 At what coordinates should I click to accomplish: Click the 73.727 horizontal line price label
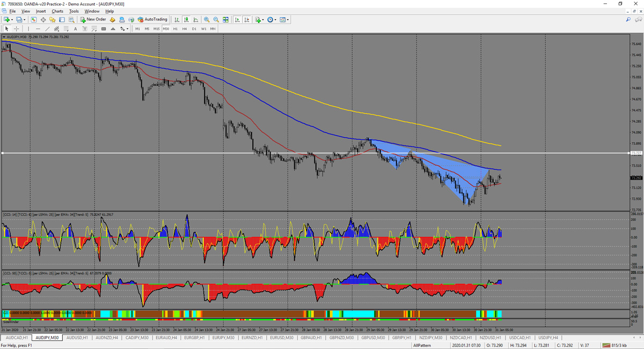click(636, 153)
